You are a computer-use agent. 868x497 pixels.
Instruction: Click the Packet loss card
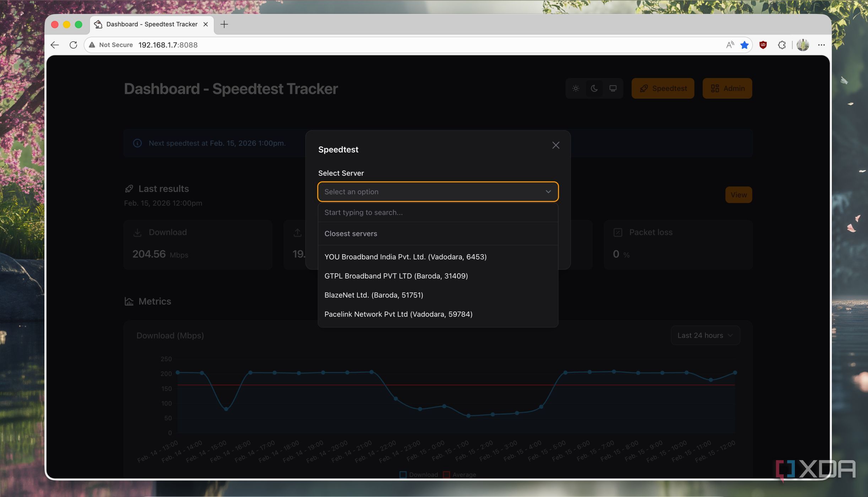[x=678, y=245]
